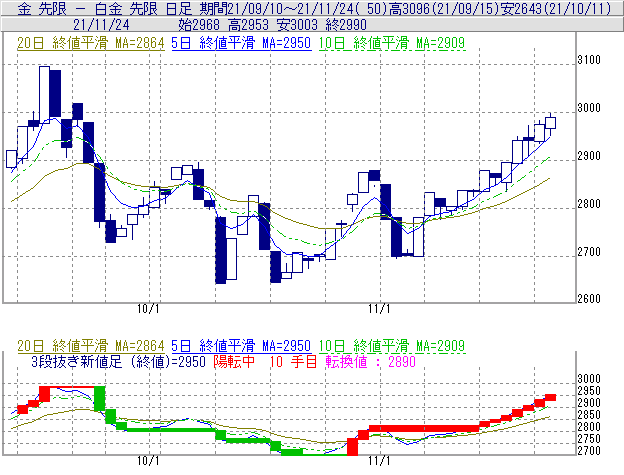This screenshot has width=624, height=475.
Task: Click the low value 安2643(21/10/11)
Action: (556, 8)
